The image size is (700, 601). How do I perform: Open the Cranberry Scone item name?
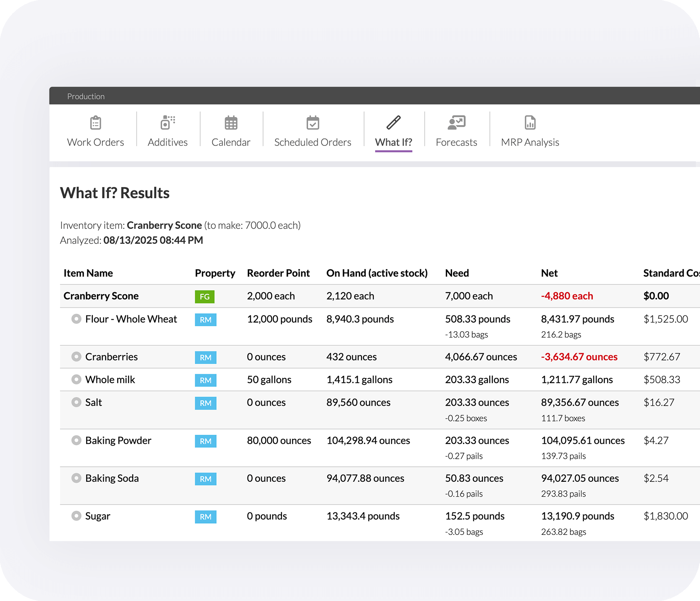pos(101,296)
